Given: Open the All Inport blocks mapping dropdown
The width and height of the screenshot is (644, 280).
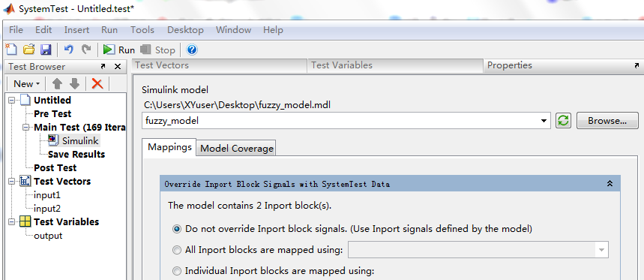Looking at the screenshot, I should click(x=602, y=249).
